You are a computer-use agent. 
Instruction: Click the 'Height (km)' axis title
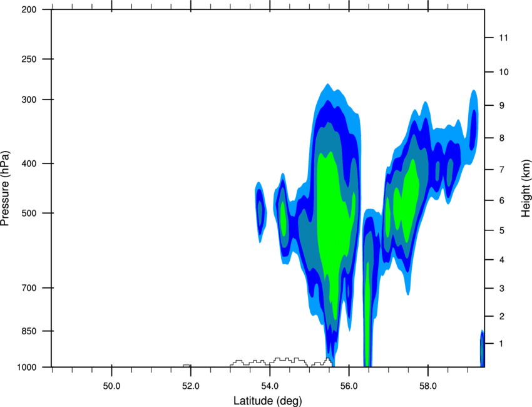[x=526, y=188]
